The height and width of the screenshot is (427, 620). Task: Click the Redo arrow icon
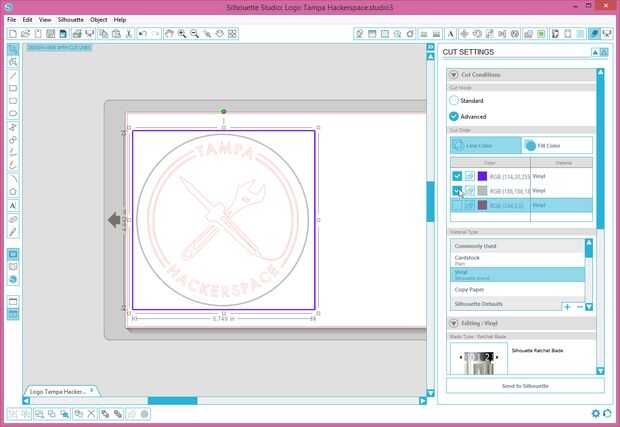[x=155, y=34]
